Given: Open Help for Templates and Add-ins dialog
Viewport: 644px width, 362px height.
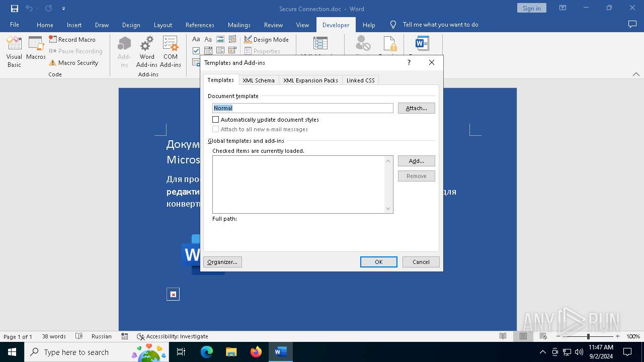Looking at the screenshot, I should (409, 62).
